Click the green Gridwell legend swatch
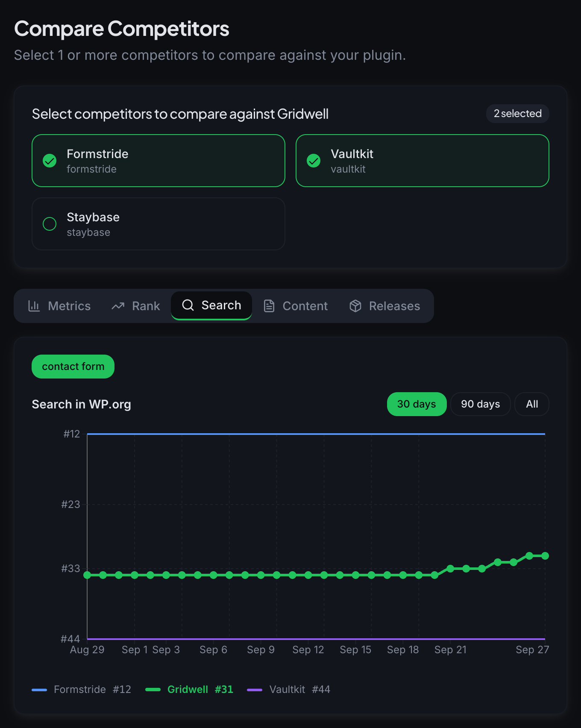581x728 pixels. 153,690
